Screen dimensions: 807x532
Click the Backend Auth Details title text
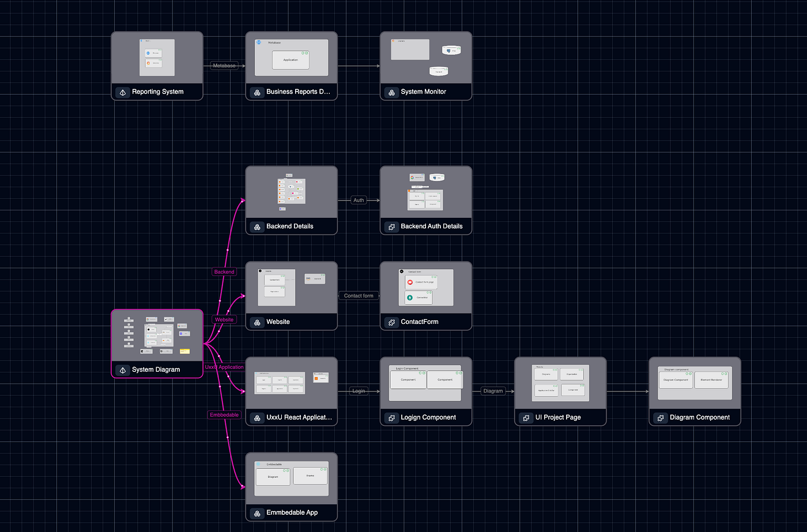(432, 227)
